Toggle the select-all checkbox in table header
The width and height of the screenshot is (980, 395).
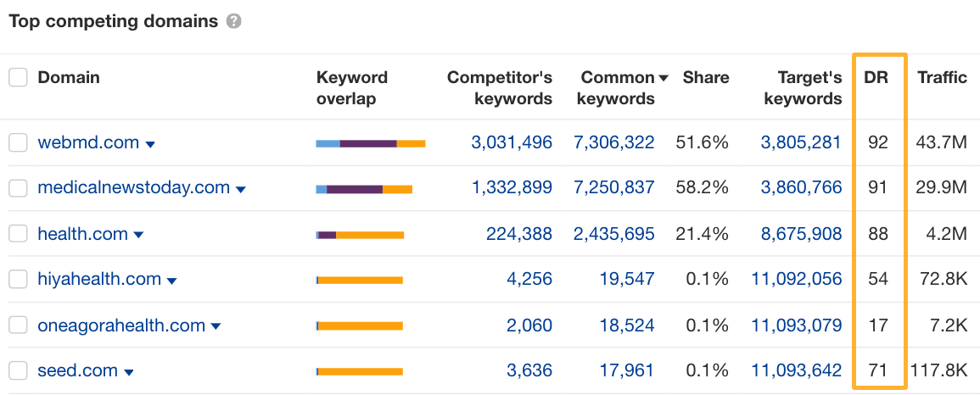click(18, 78)
